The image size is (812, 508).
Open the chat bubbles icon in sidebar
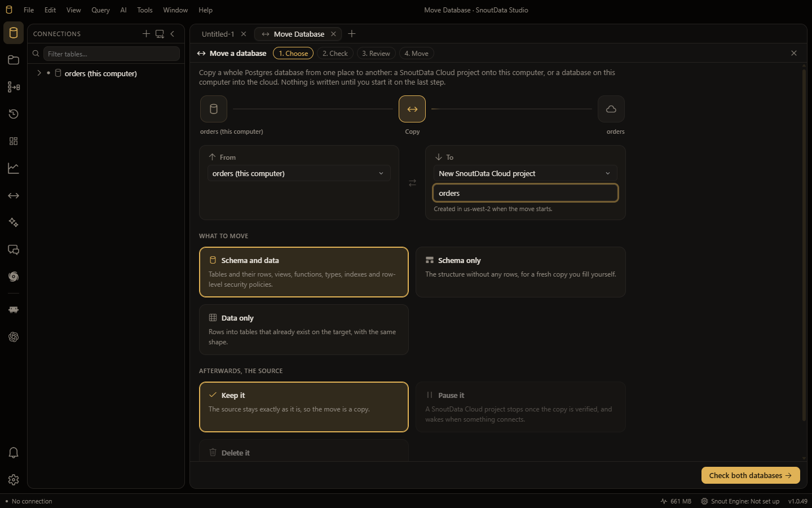[14, 249]
